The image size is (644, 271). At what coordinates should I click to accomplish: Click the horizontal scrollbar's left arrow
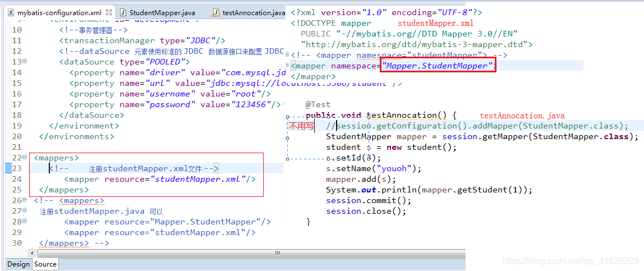coord(31,254)
